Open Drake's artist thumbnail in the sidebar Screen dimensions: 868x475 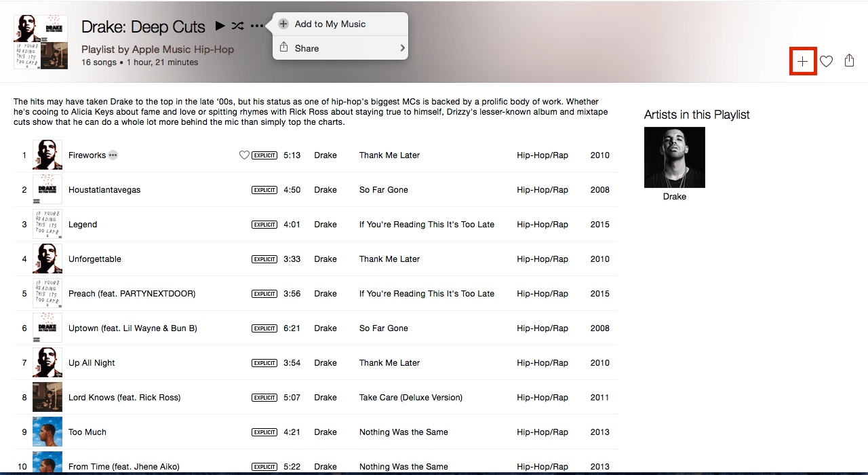[674, 157]
